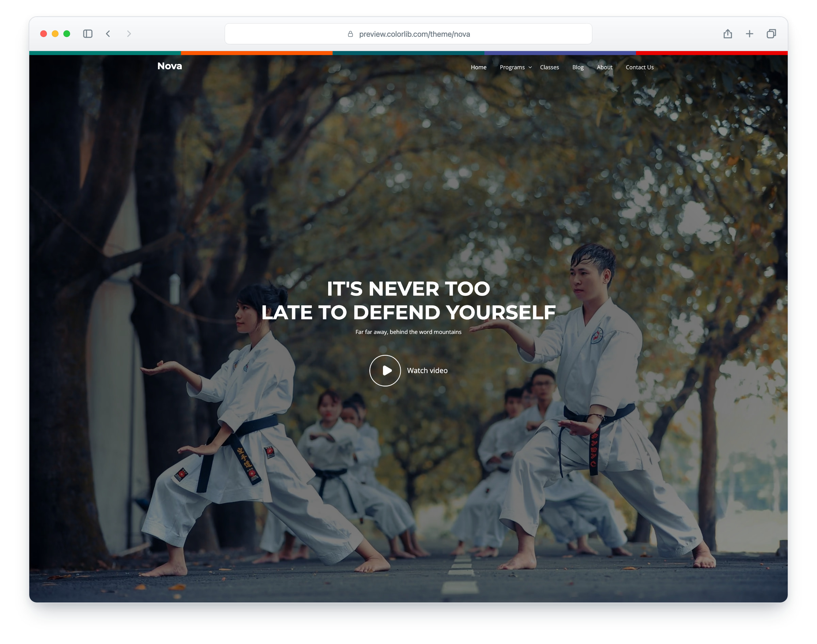Click the yellow minimize window button

55,34
